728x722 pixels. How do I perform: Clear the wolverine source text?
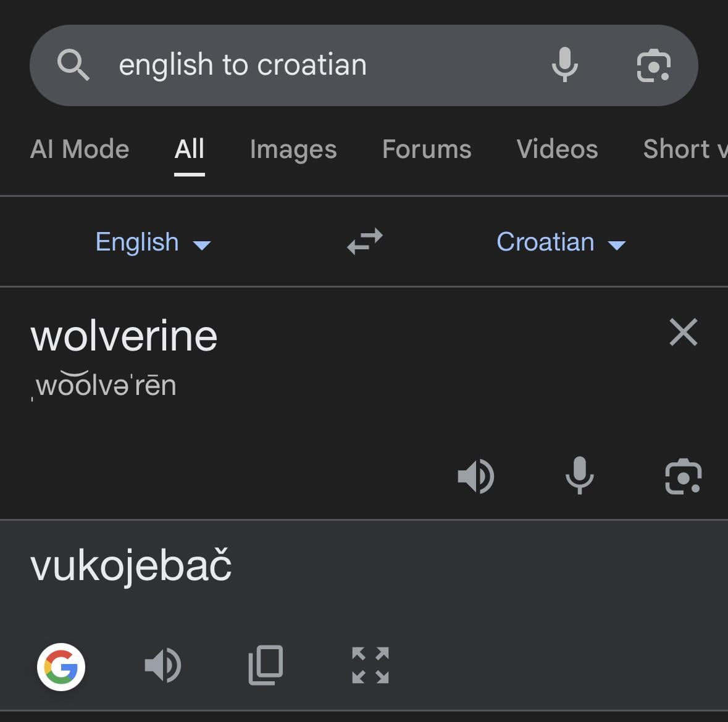click(683, 333)
